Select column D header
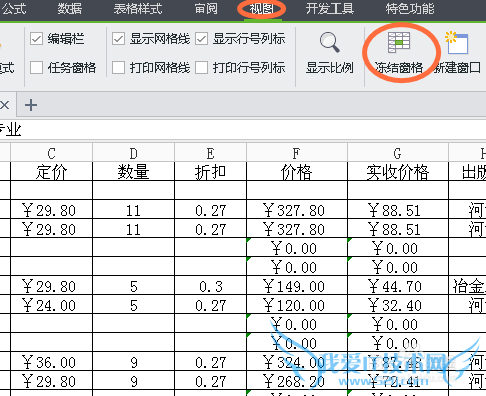The width and height of the screenshot is (486, 396). point(133,153)
